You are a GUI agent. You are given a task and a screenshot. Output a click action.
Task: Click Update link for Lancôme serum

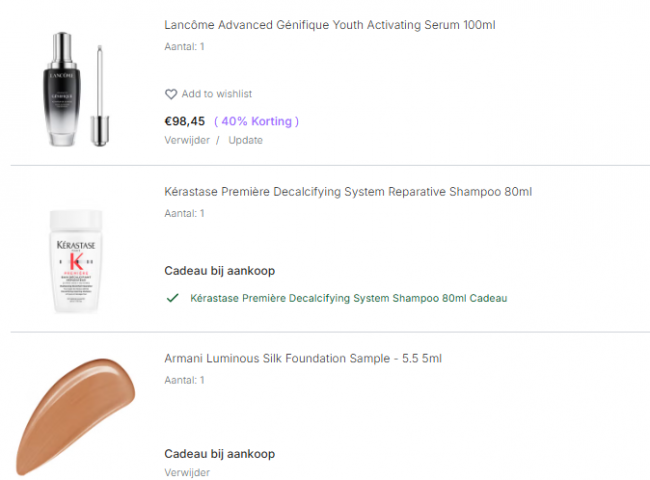245,140
